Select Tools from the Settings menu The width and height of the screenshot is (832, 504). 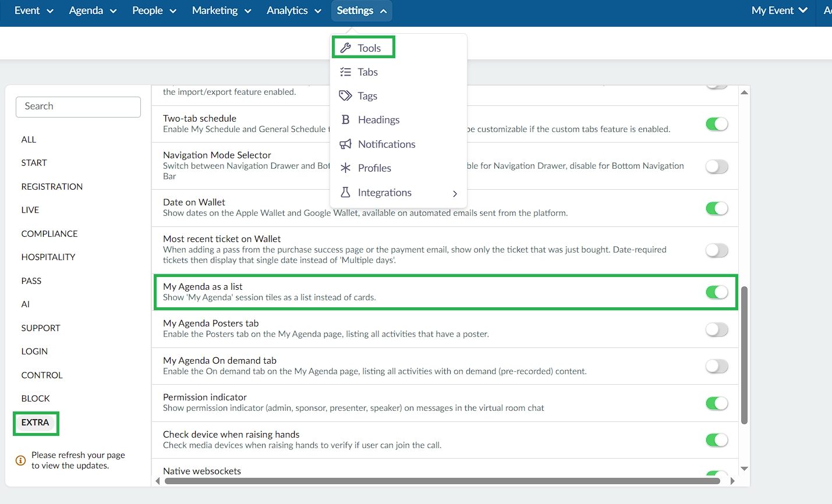pyautogui.click(x=364, y=48)
